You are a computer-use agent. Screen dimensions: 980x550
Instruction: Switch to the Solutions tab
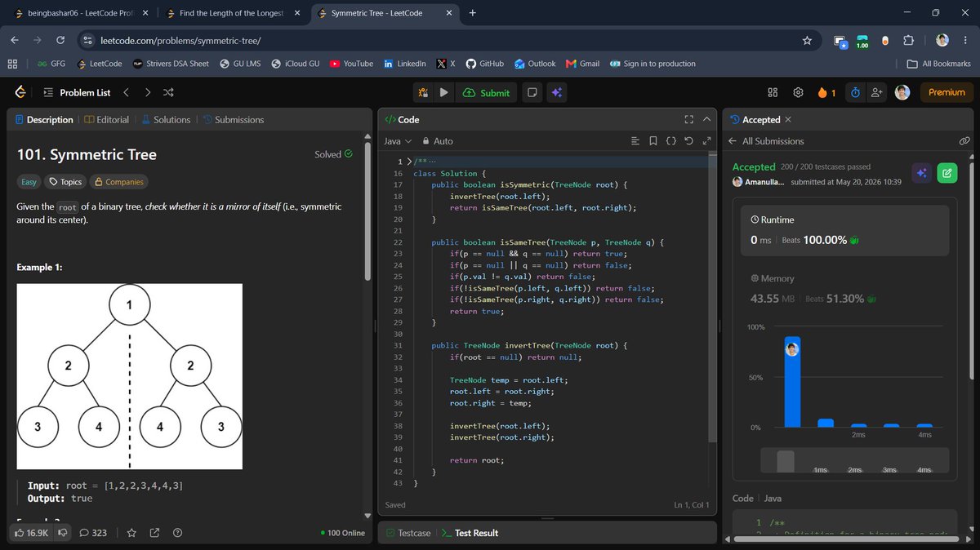pos(166,119)
